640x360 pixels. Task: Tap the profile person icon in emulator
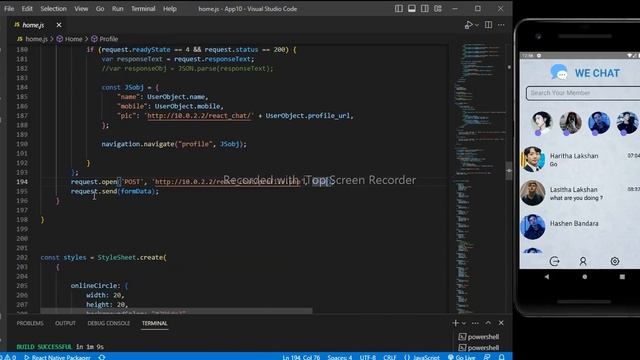coord(583,261)
